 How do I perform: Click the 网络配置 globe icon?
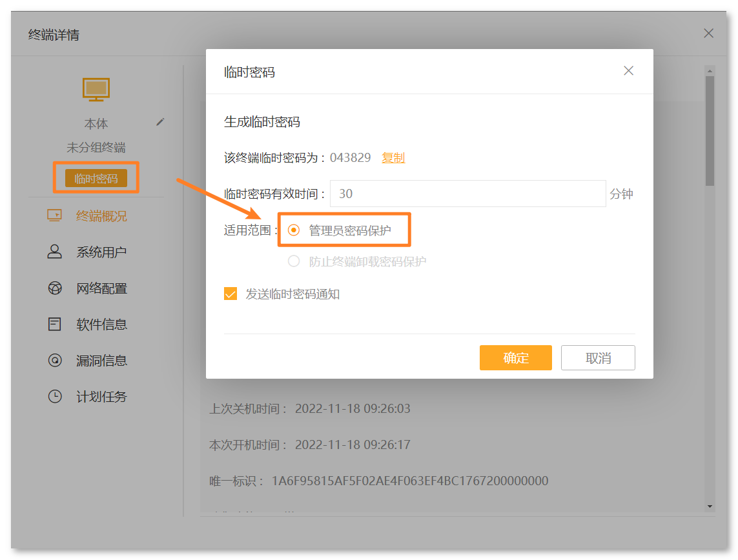click(55, 288)
